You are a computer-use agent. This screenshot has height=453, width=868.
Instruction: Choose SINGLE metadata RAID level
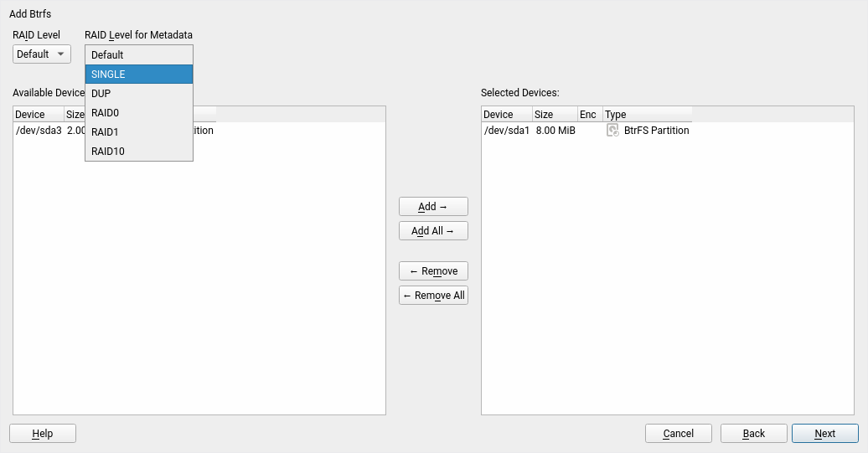[138, 75]
